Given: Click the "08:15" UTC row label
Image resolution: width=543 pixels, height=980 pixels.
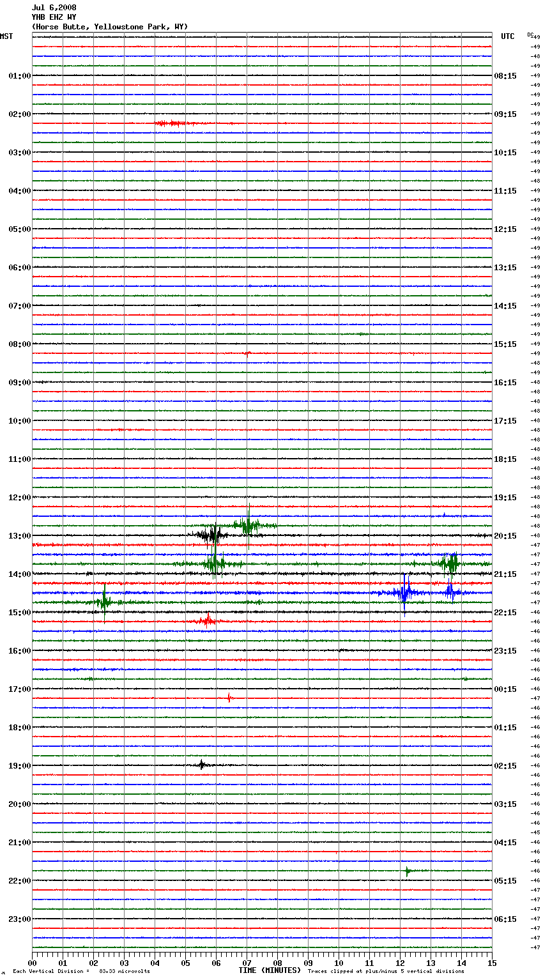Looking at the screenshot, I should pyautogui.click(x=505, y=76).
